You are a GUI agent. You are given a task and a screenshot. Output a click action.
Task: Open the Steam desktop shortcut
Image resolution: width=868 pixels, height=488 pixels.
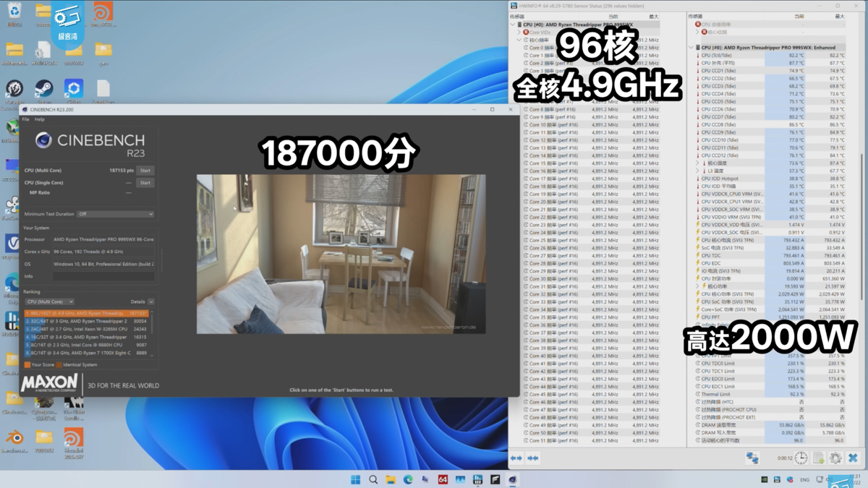coord(43,92)
